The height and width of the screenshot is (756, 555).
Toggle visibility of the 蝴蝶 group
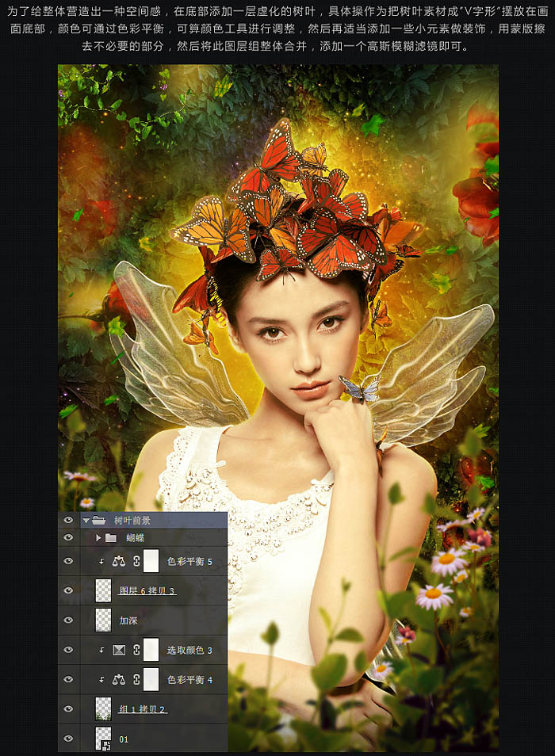(x=68, y=537)
